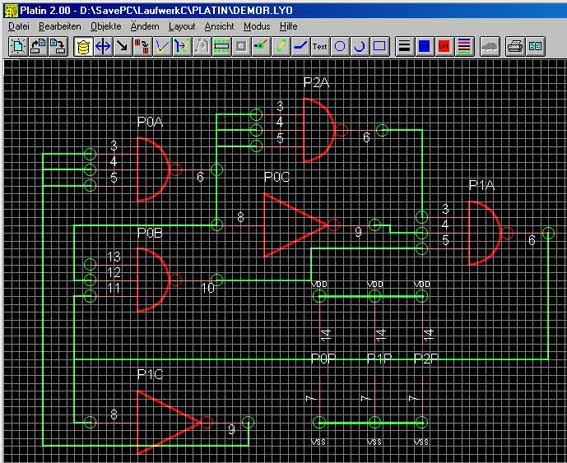
Task: Click the P0C buffer triangle symbol
Action: 295,225
